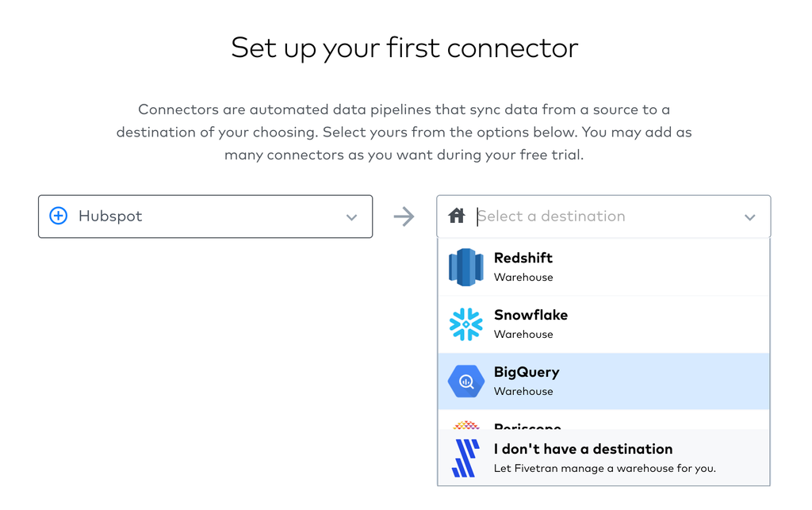Click the plus icon beside Hubspot
This screenshot has width=812, height=510.
click(59, 216)
